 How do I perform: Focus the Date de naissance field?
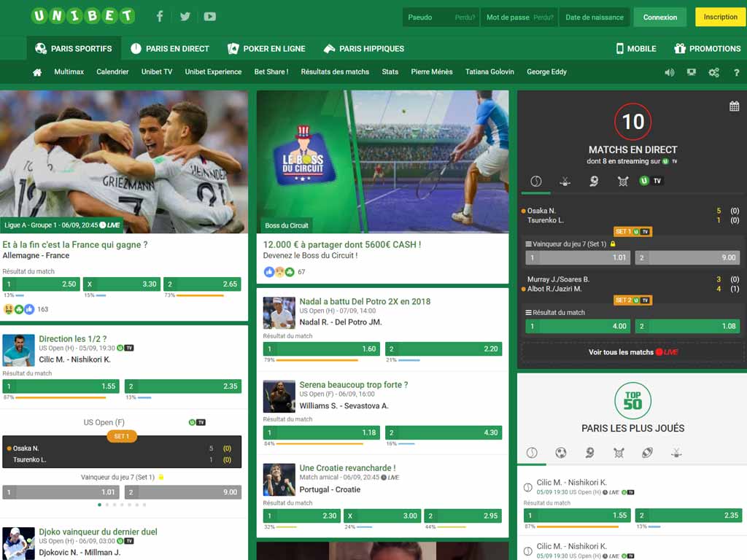(x=594, y=17)
